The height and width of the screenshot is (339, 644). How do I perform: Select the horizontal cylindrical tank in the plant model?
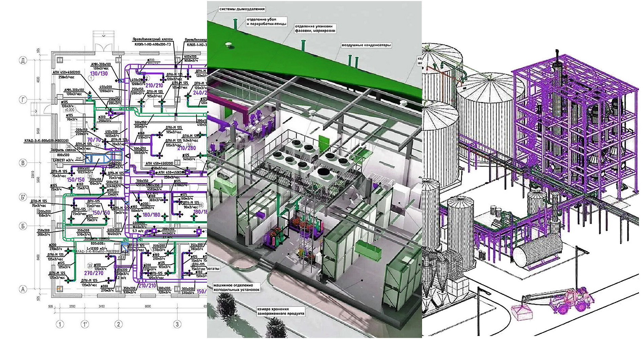coord(536,251)
